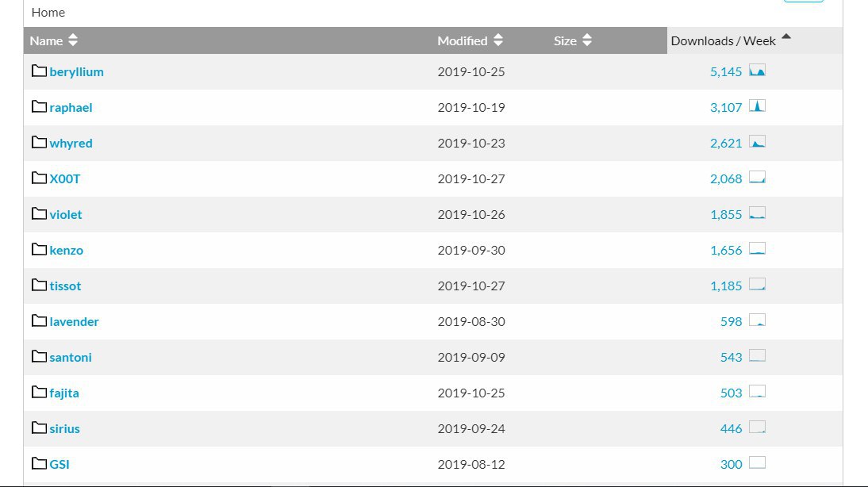Viewport: 868px width, 487px height.
Task: Click the 446 downloads count for sirius
Action: tap(731, 429)
